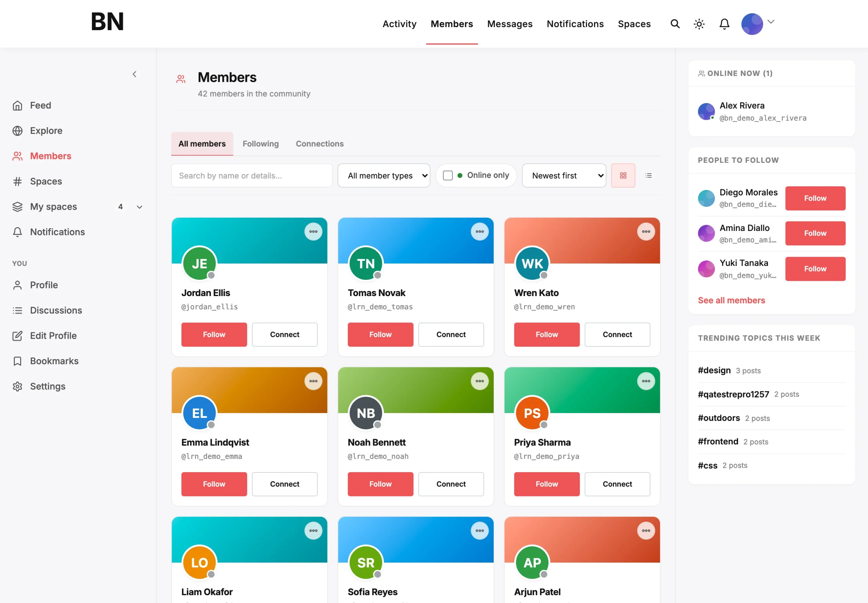Image resolution: width=868 pixels, height=603 pixels.
Task: Open the user avatar menu chevron
Action: click(771, 22)
